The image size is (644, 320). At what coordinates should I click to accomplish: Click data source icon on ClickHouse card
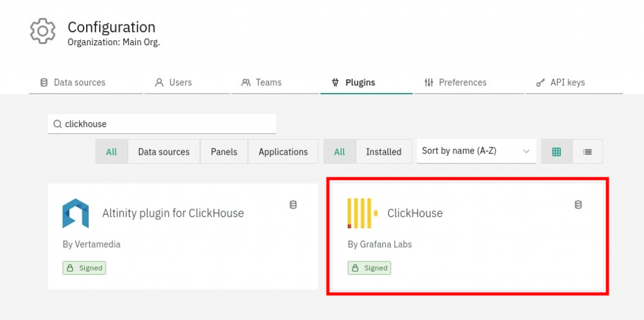578,204
